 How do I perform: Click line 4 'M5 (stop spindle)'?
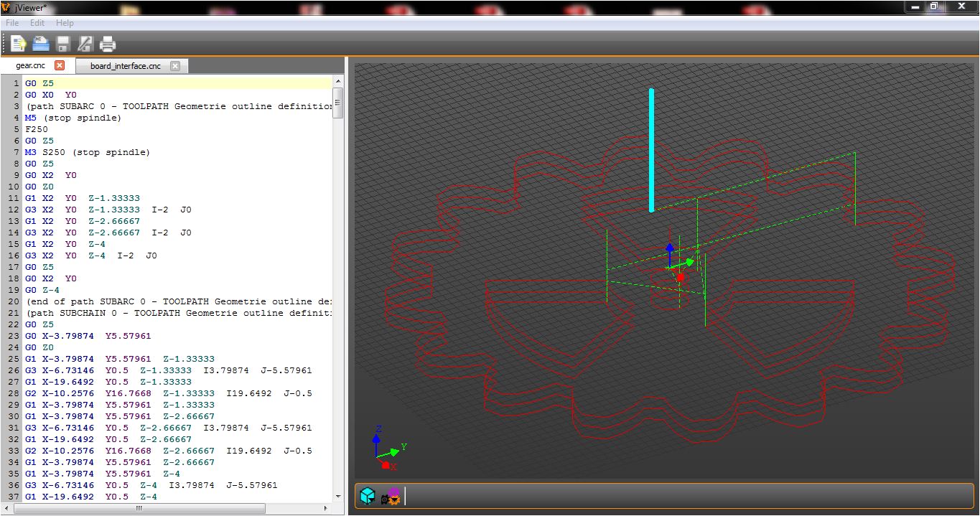73,118
